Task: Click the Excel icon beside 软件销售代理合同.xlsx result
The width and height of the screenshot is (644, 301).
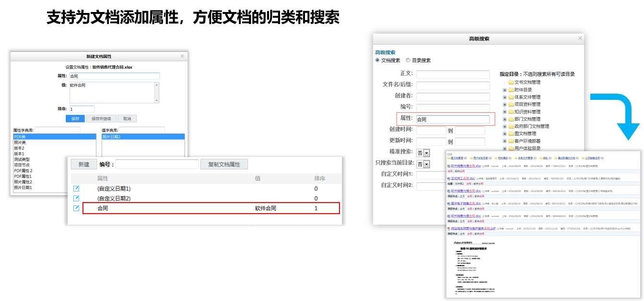Action: click(x=449, y=166)
